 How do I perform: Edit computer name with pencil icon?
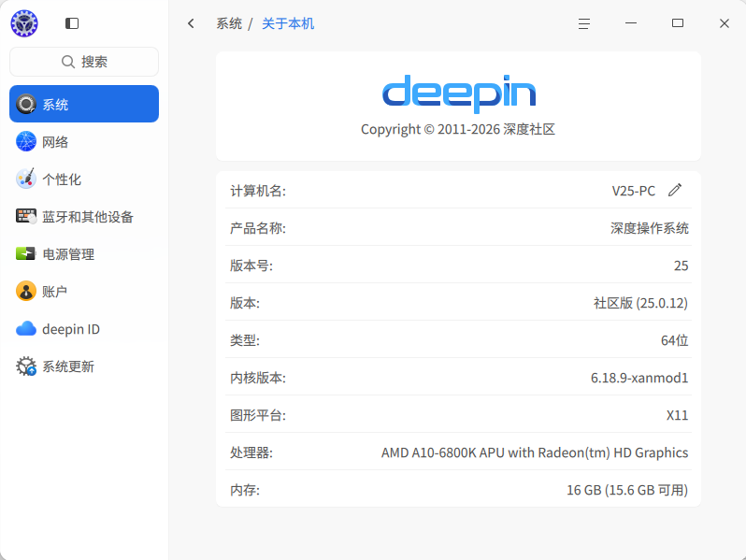(x=675, y=190)
